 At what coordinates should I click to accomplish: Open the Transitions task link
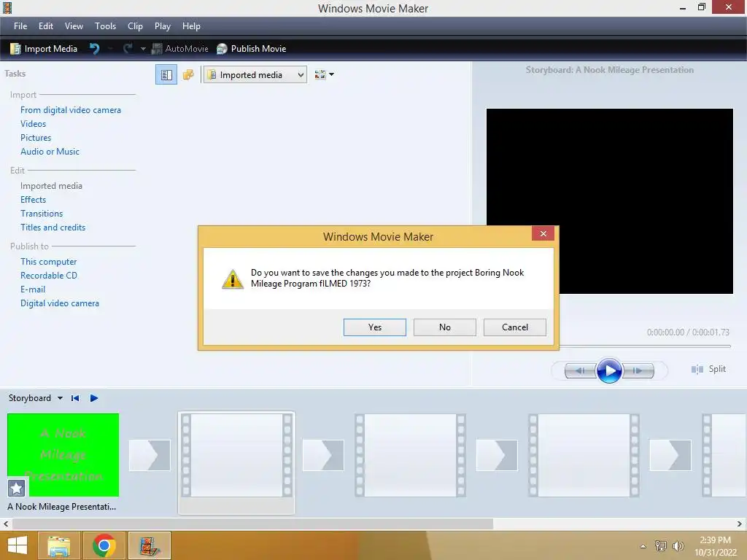pyautogui.click(x=42, y=214)
